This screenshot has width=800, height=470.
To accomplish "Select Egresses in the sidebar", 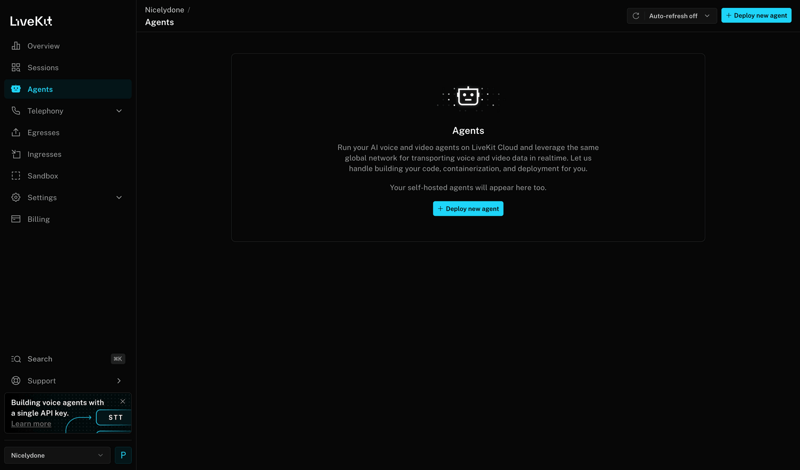I will pyautogui.click(x=68, y=133).
